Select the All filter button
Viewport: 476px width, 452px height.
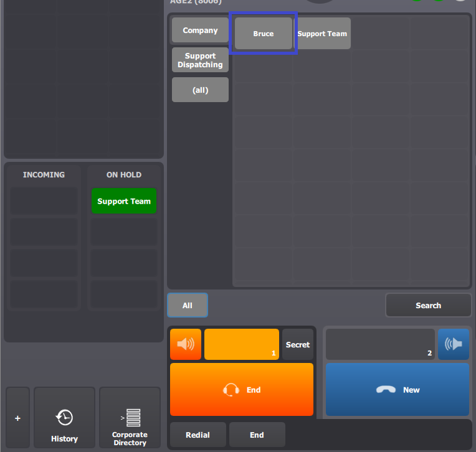click(188, 305)
